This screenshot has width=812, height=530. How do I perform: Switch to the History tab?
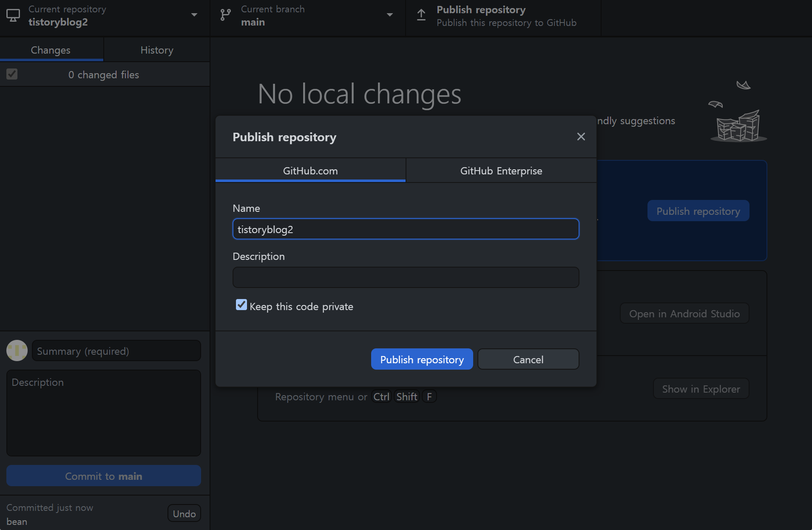pyautogui.click(x=157, y=50)
